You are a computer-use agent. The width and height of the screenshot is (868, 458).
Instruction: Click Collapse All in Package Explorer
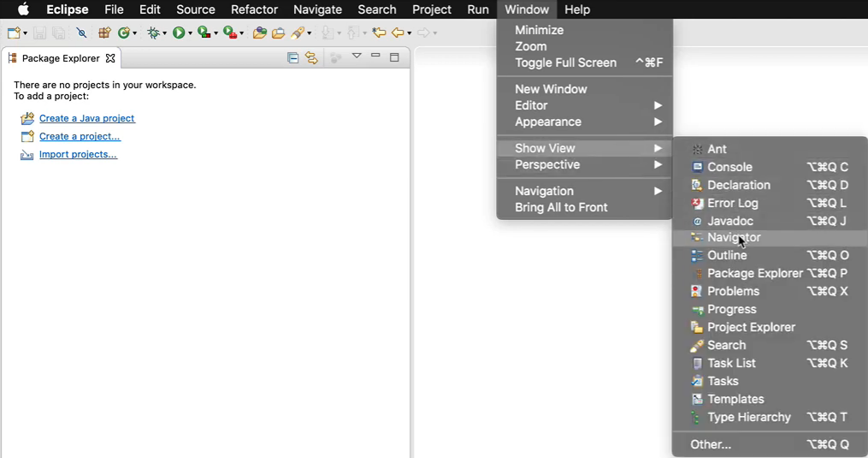(292, 57)
